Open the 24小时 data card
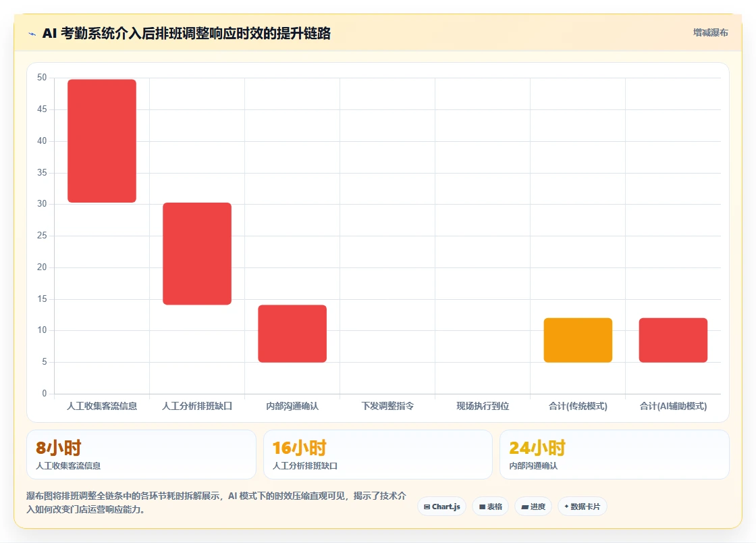Image resolution: width=756 pixels, height=543 pixels. coord(615,455)
